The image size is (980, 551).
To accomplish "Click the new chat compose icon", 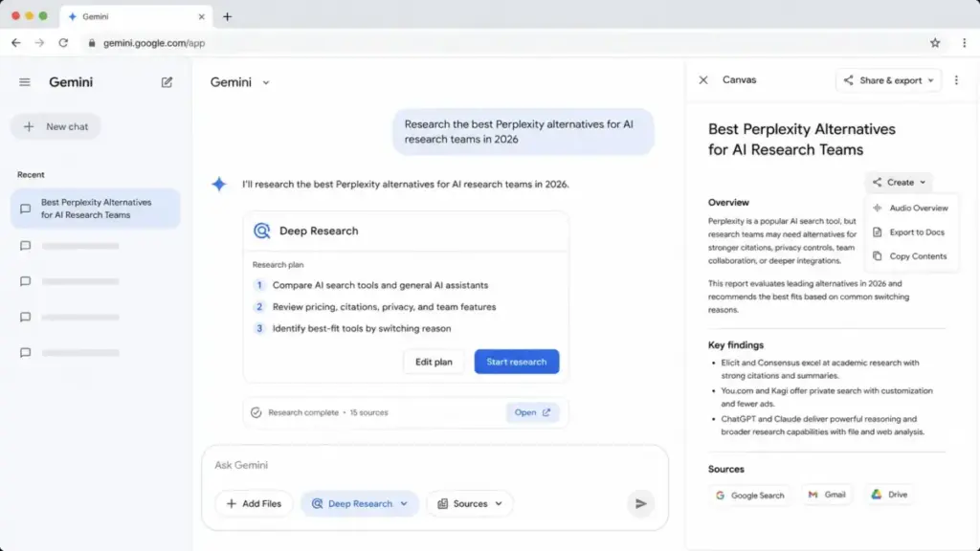I will point(167,82).
